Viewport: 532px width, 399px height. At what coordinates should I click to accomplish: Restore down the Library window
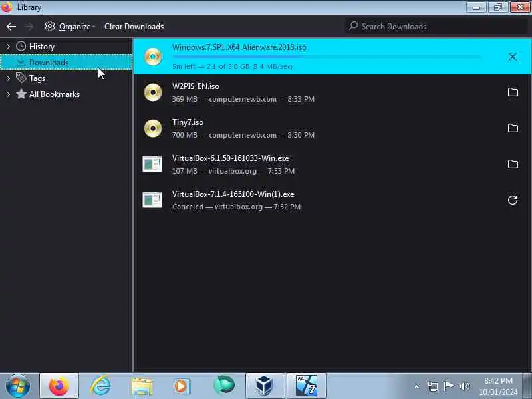coord(498,7)
